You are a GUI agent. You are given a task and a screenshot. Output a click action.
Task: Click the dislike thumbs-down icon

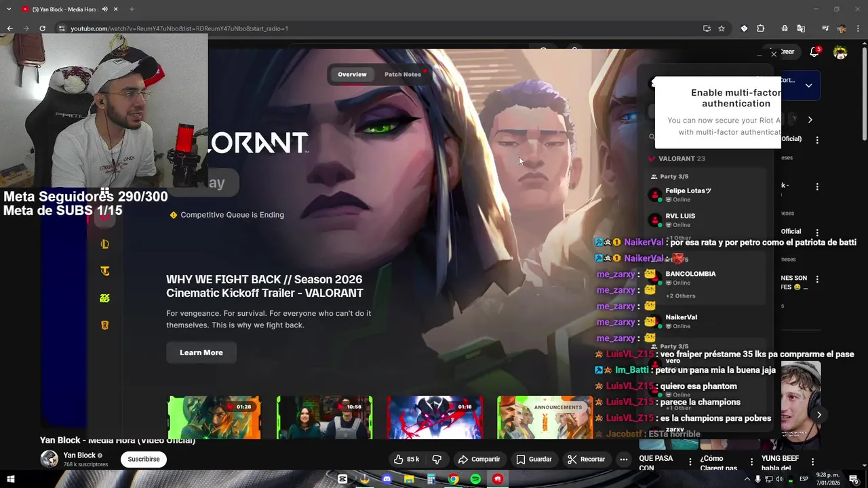pos(437,459)
